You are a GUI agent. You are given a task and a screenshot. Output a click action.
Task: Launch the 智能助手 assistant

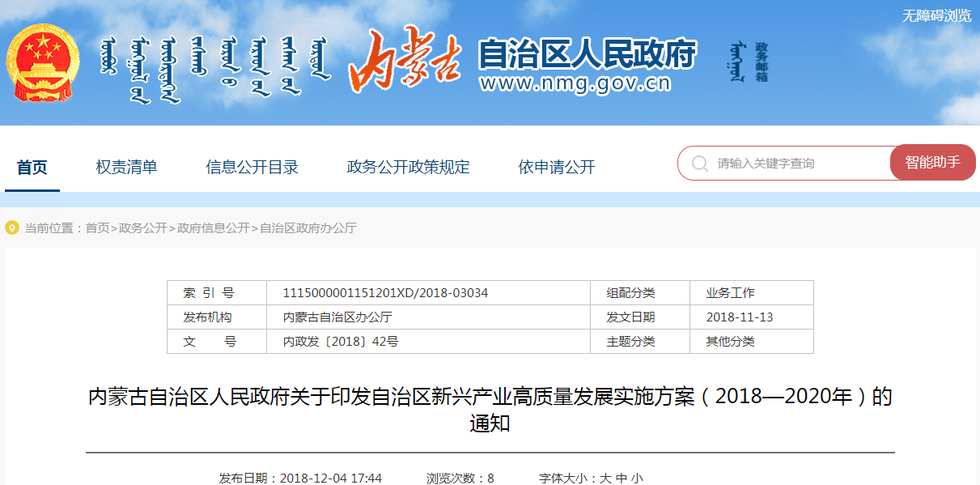(x=932, y=163)
